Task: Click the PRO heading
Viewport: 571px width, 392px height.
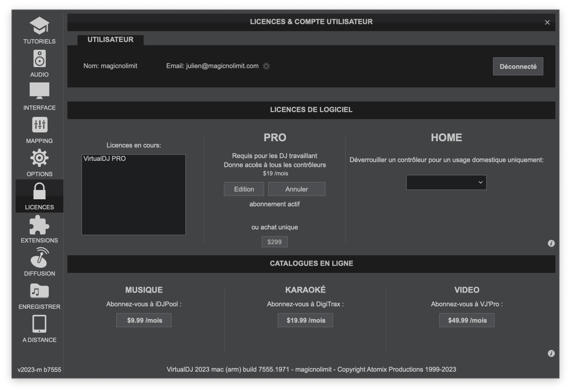Action: tap(275, 138)
